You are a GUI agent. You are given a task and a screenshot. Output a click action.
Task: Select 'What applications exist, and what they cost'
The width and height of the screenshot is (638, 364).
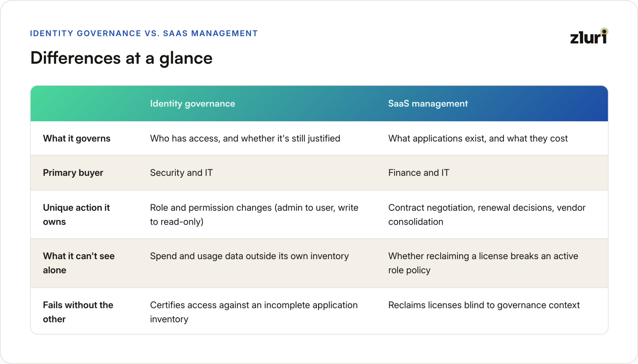tap(478, 138)
